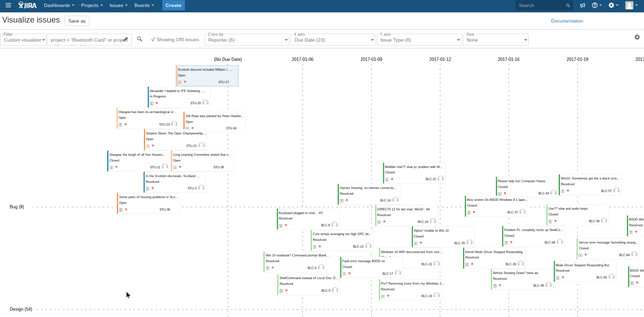
Task: Click assignee avatar on BLC-57 card
Action: [x=616, y=190]
